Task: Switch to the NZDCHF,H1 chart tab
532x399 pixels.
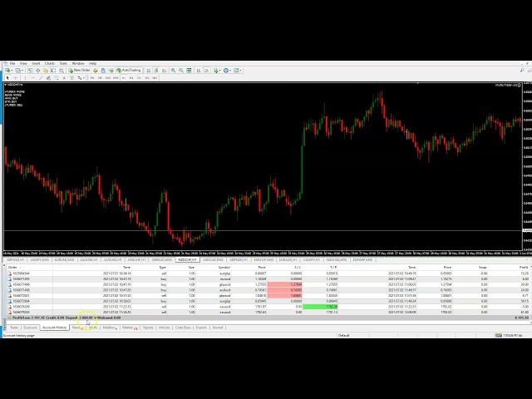Action: (186, 259)
